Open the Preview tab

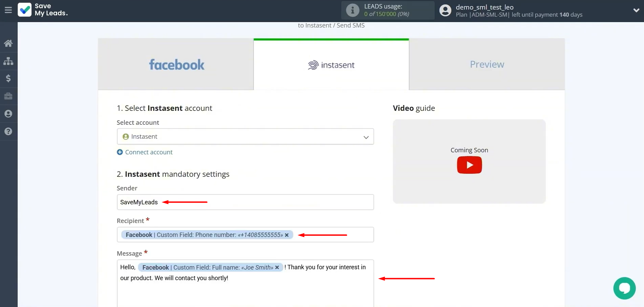487,64
